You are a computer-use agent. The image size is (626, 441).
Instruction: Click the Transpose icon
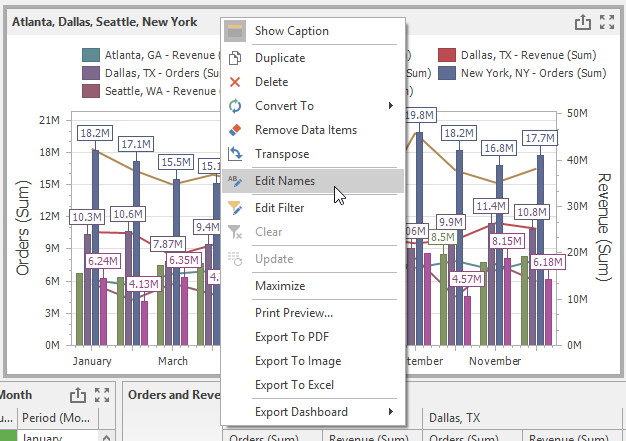235,154
